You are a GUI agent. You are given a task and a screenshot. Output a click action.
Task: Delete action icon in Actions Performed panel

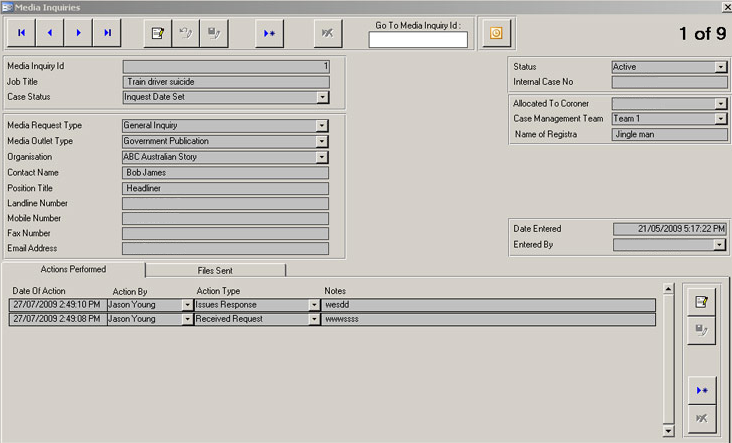[x=702, y=419]
